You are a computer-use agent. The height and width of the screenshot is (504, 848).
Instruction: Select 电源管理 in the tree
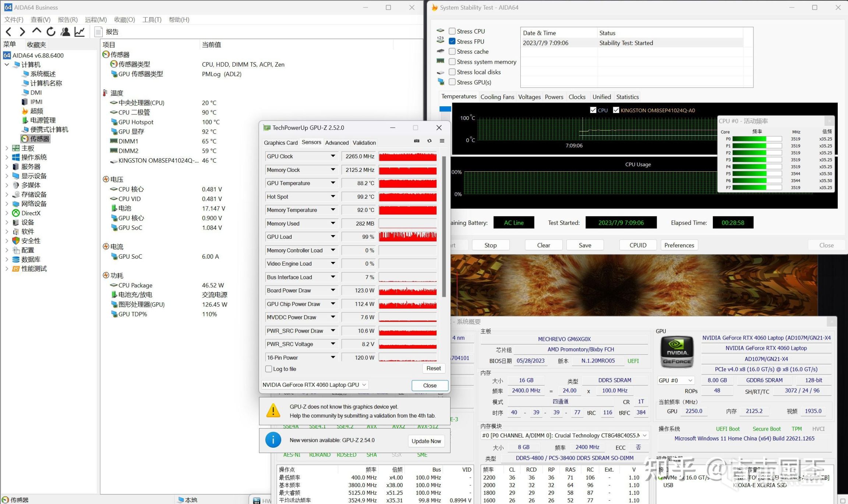coord(43,120)
